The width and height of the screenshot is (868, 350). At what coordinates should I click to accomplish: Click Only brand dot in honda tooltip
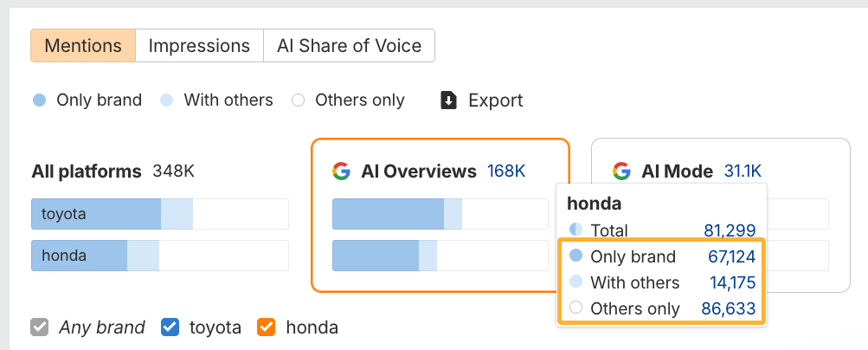[x=576, y=256]
